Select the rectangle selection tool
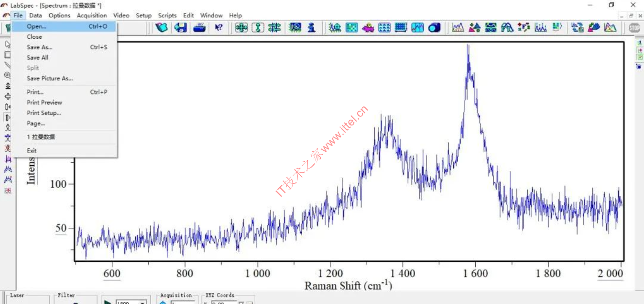Viewport: 644px width, 304px height. tap(7, 55)
